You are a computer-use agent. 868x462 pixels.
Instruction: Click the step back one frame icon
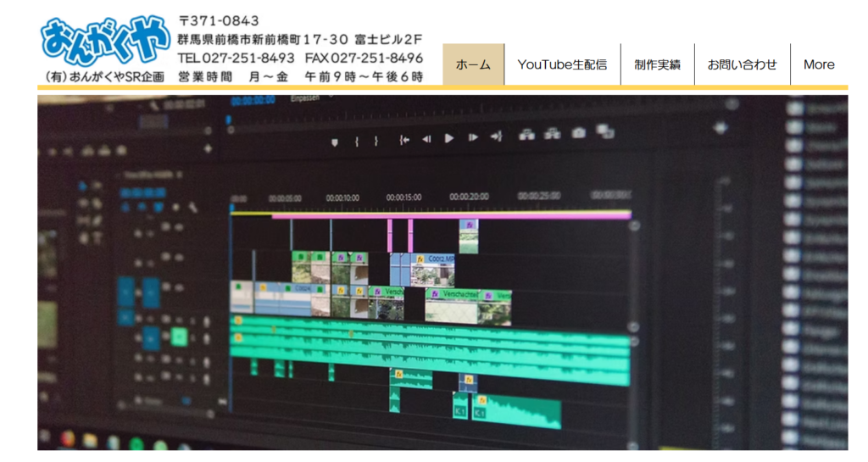[x=426, y=139]
